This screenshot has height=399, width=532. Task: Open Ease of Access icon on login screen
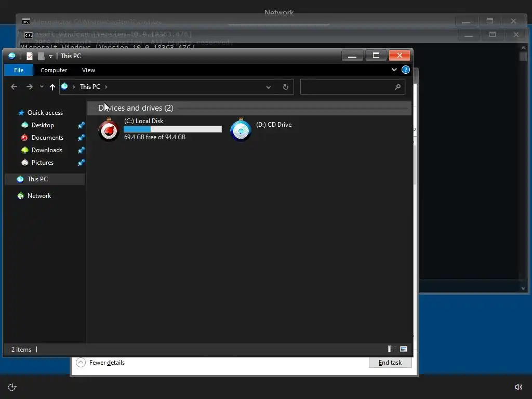click(12, 387)
